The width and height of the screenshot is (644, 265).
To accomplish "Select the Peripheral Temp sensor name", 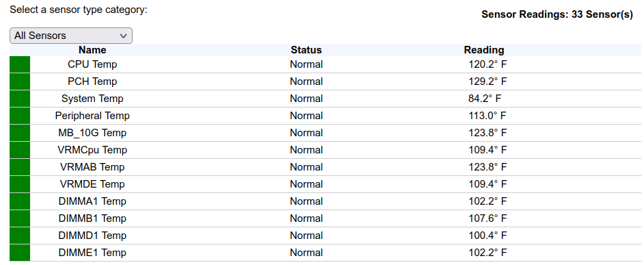I will [92, 116].
